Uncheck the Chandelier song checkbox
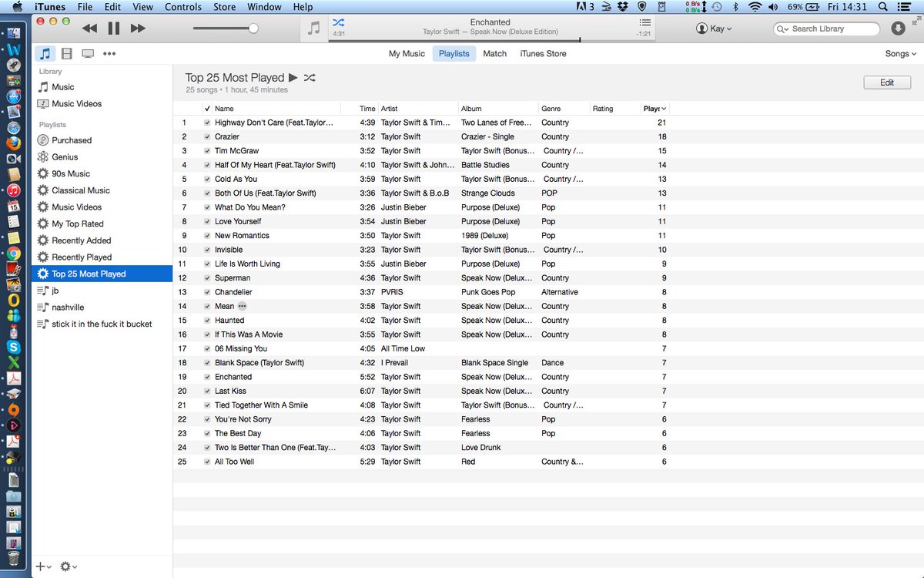The height and width of the screenshot is (578, 924). [207, 292]
